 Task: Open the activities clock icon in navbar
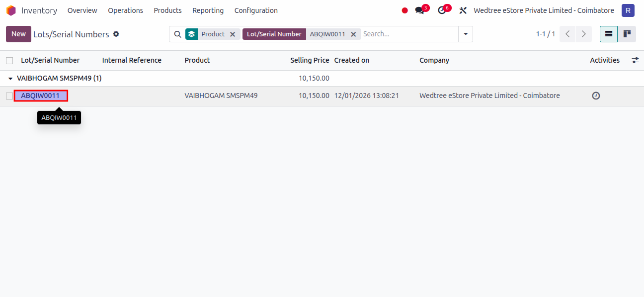point(442,10)
